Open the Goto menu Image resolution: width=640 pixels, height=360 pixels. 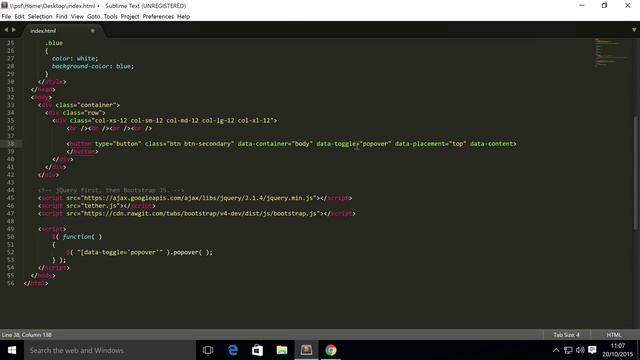click(93, 17)
